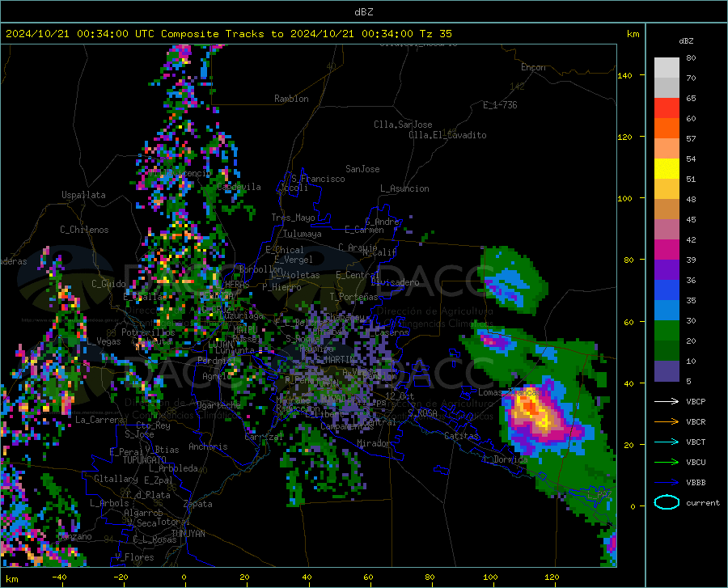Pick the light blue swatch between 35 and 30
The image size is (728, 588).
(667, 311)
